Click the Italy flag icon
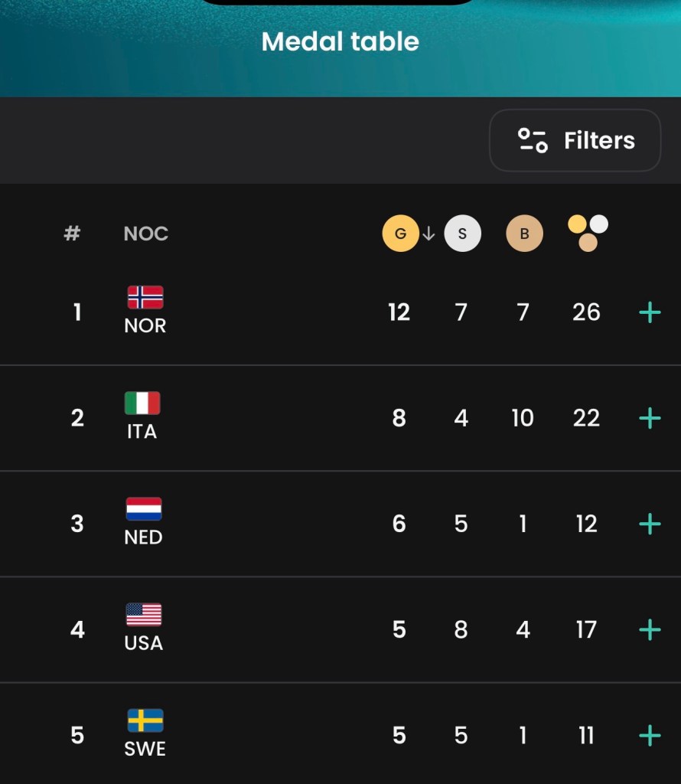This screenshot has height=784, width=681. pos(142,403)
